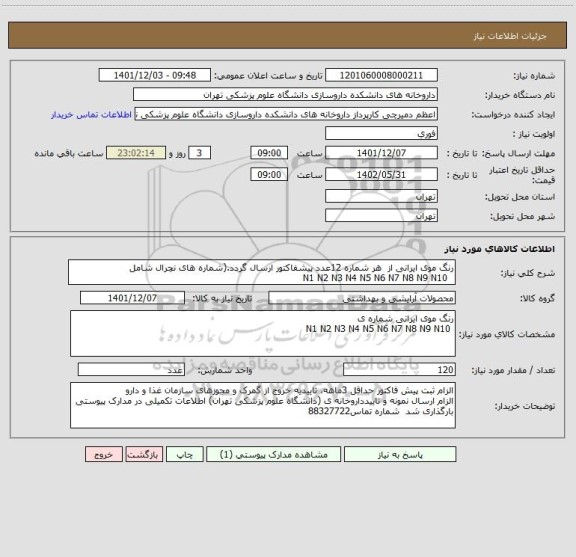Click the 'شهر محل تحویل:' label
This screenshot has height=557, width=576.
click(x=522, y=216)
